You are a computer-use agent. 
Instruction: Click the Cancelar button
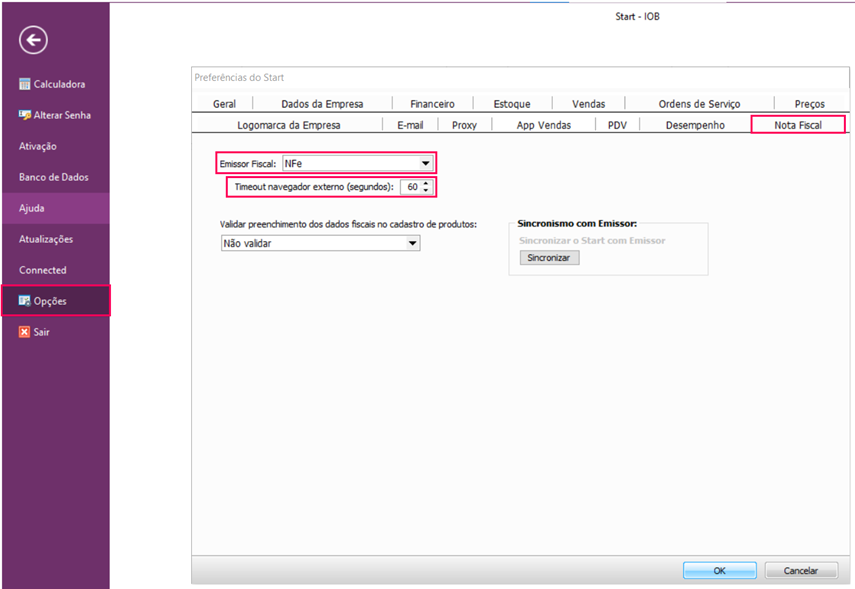800,570
